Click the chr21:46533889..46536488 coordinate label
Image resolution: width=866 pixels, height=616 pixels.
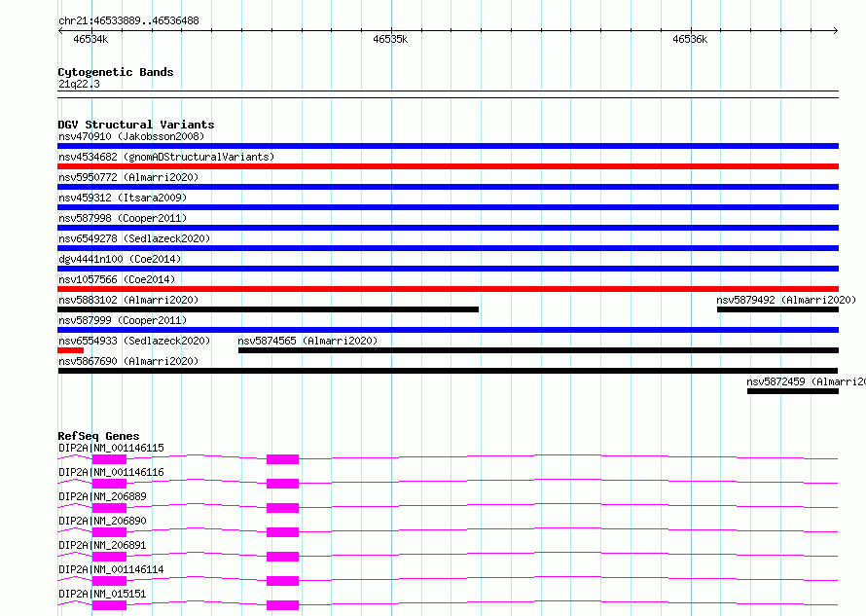(x=128, y=20)
